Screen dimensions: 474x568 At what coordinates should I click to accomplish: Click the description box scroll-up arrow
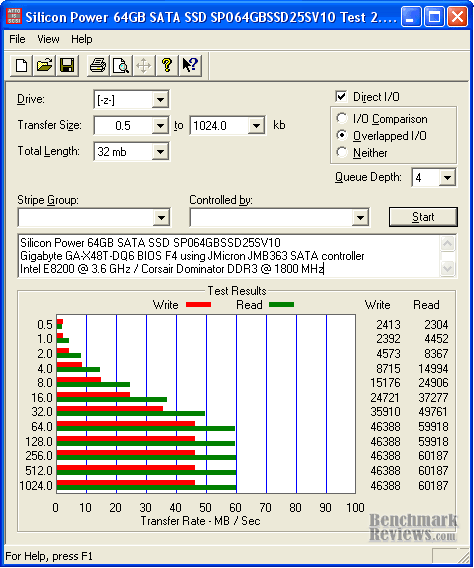pos(448,243)
